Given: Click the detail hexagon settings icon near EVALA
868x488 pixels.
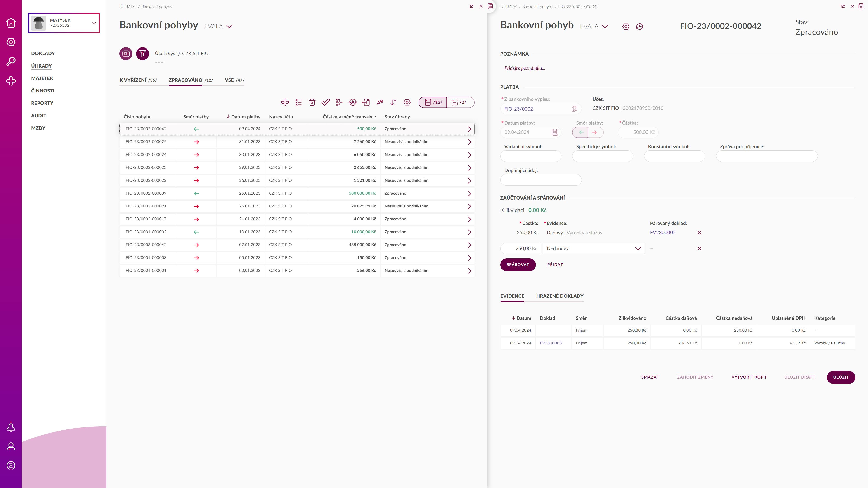Looking at the screenshot, I should click(x=626, y=27).
